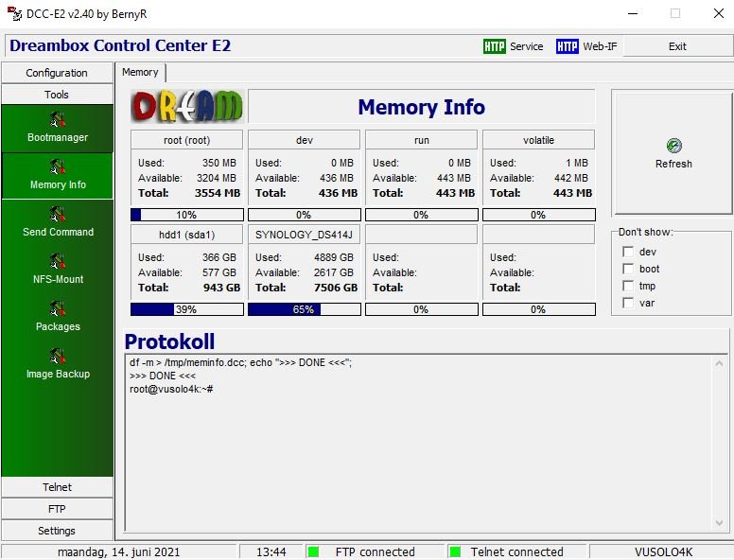Open the HTTP Web-IF icon

click(x=567, y=46)
